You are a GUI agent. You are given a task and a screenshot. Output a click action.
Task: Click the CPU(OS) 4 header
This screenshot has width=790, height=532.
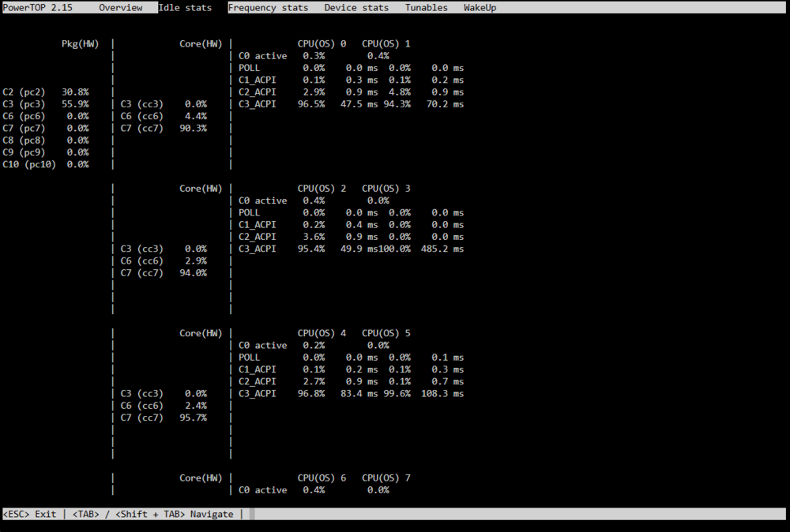click(x=322, y=333)
